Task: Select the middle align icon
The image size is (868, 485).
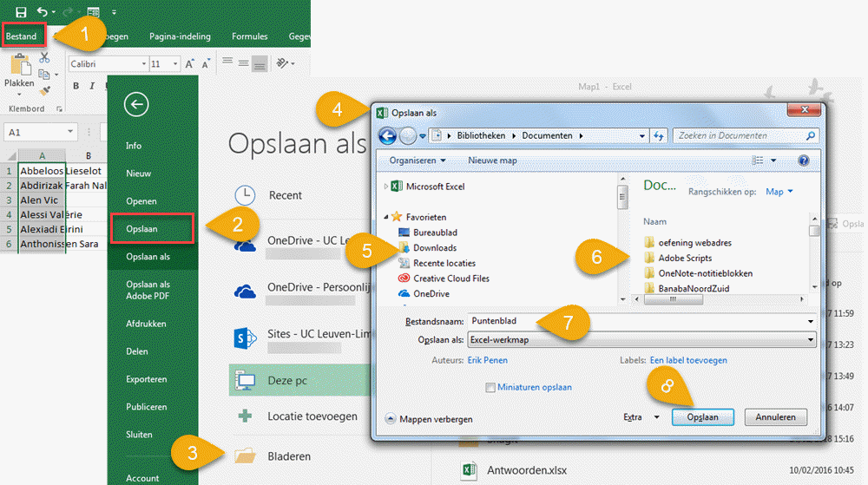Action: [243, 63]
